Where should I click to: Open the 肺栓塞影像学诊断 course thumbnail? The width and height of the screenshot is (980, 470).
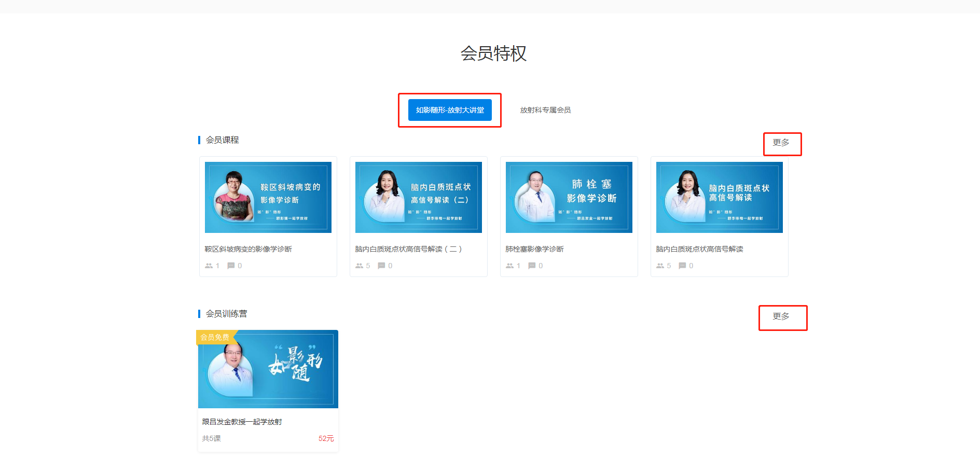(569, 197)
